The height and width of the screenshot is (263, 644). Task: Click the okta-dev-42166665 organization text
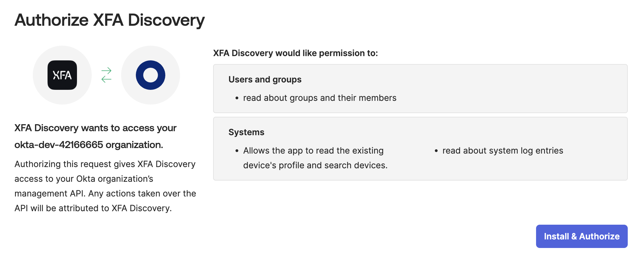[89, 145]
